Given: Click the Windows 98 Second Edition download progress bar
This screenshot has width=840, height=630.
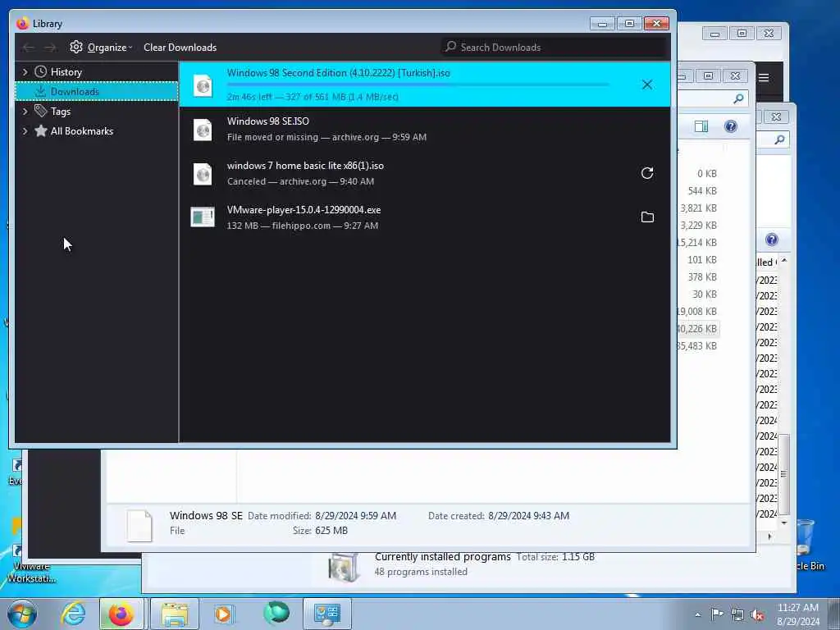Looking at the screenshot, I should coord(418,84).
